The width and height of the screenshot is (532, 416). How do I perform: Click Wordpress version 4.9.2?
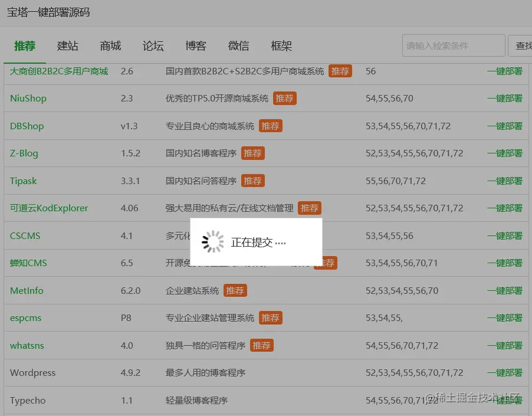tap(130, 372)
